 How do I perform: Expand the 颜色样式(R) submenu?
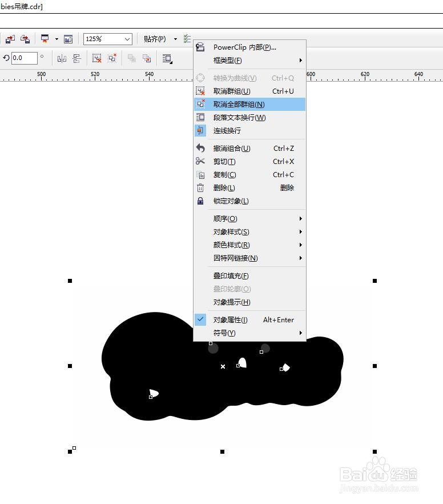point(249,245)
